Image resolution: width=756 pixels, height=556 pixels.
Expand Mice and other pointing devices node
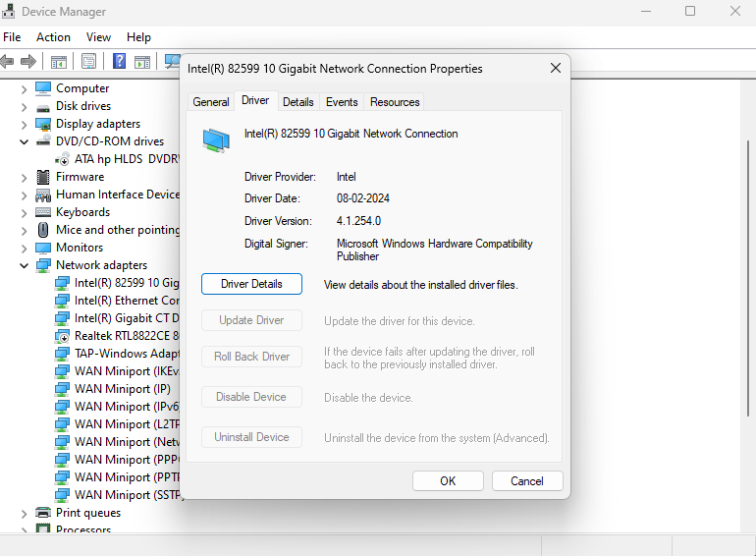point(25,231)
